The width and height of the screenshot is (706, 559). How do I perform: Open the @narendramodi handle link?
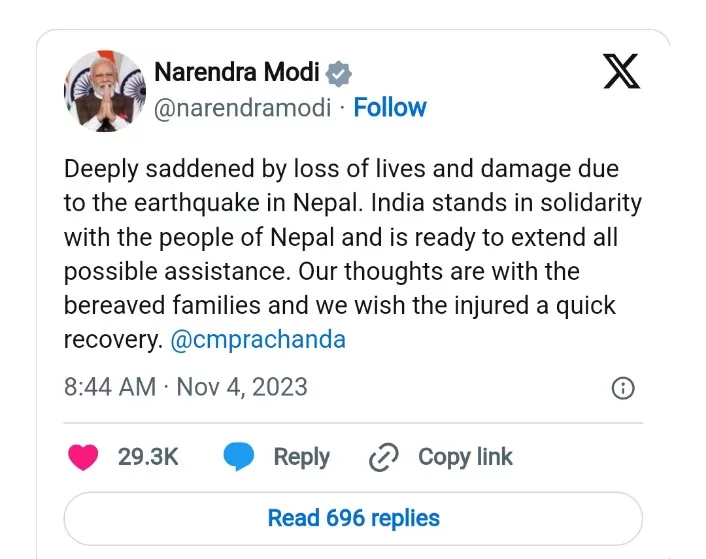[x=242, y=108]
